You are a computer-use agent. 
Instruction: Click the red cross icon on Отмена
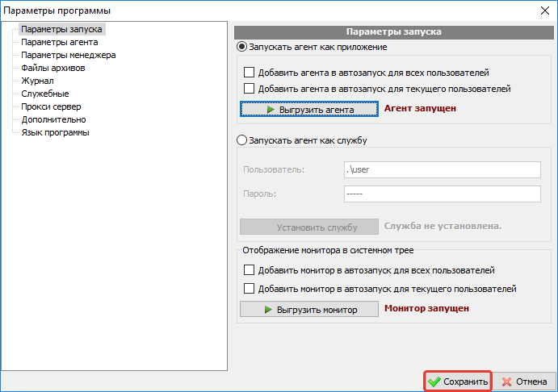coord(506,382)
